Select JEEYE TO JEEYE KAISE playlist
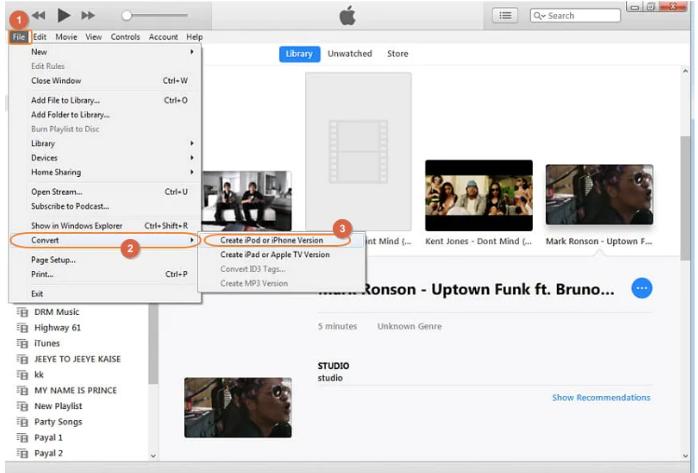The height and width of the screenshot is (473, 698). [78, 359]
